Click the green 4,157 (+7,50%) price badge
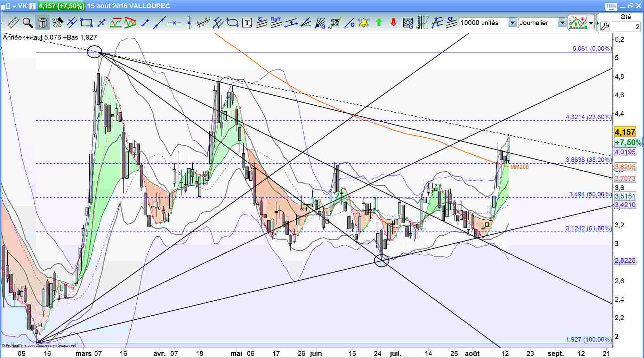 click(62, 6)
